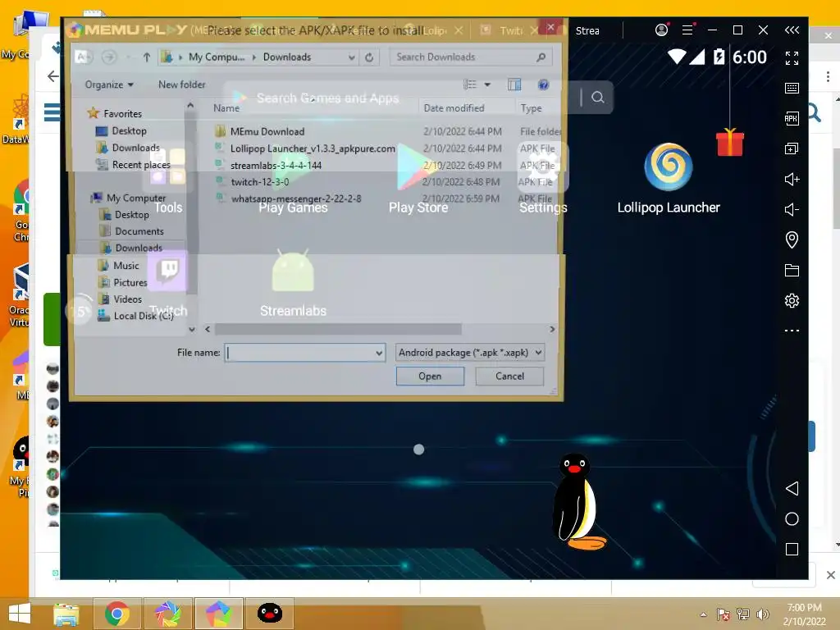This screenshot has height=630, width=840.
Task: Switch to the Strea tab in MEmu
Action: click(x=587, y=30)
